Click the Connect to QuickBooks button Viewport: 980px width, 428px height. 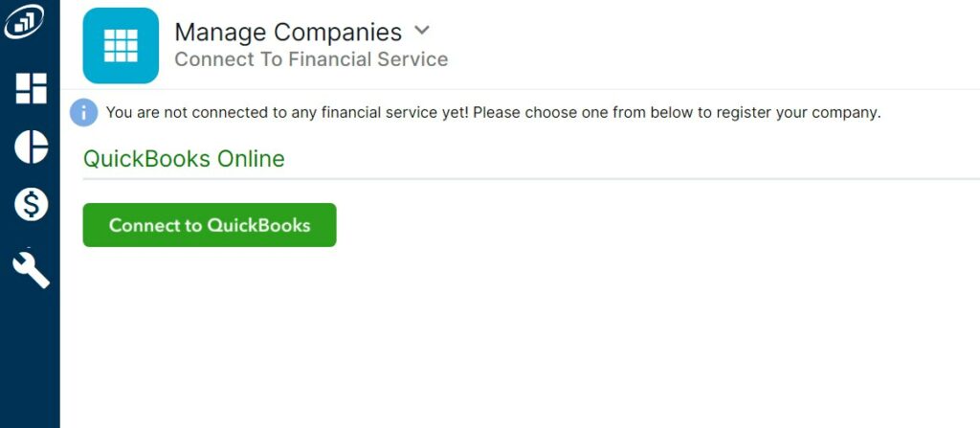pyautogui.click(x=210, y=225)
